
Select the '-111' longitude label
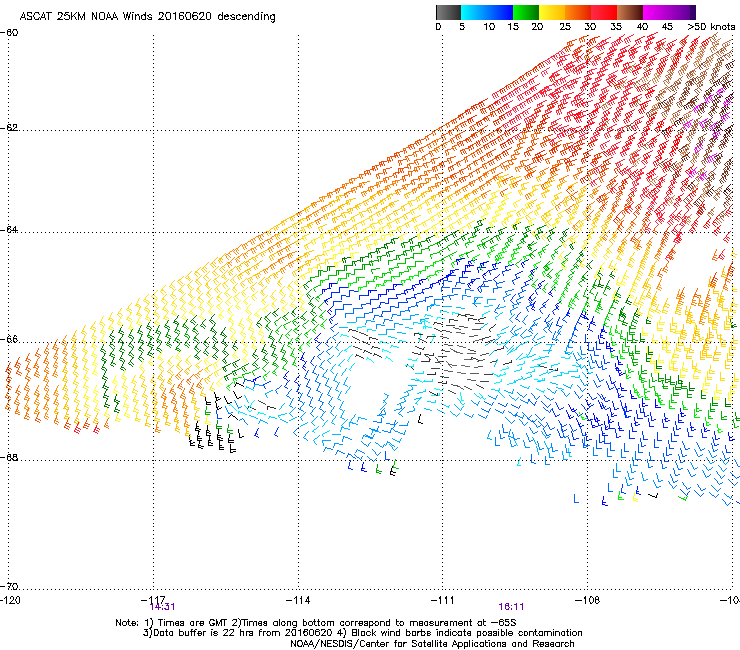[443, 600]
